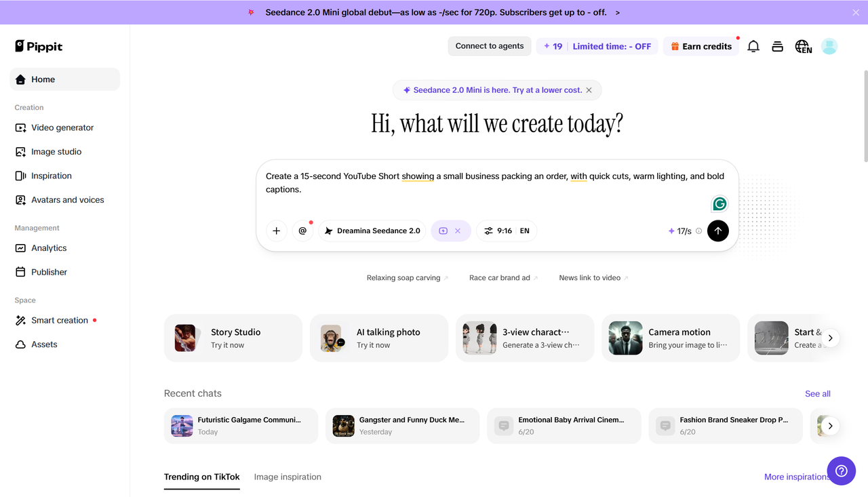The height and width of the screenshot is (497, 868).
Task: Open the Camera motion card
Action: pyautogui.click(x=671, y=338)
